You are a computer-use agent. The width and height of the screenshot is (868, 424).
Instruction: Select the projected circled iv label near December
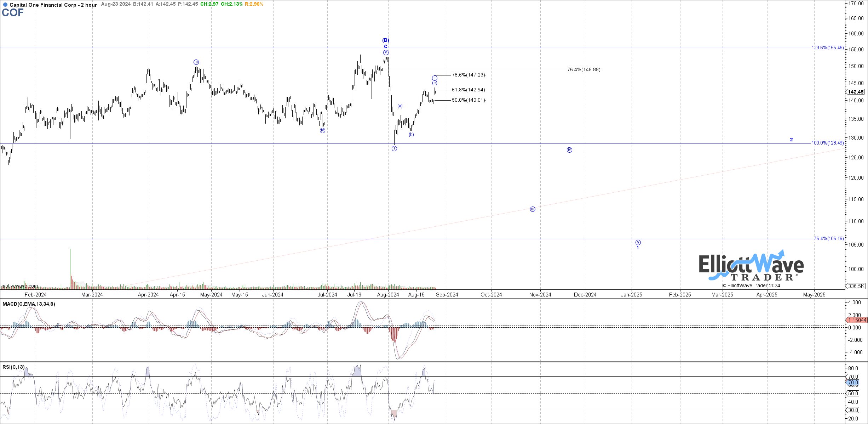click(x=569, y=150)
